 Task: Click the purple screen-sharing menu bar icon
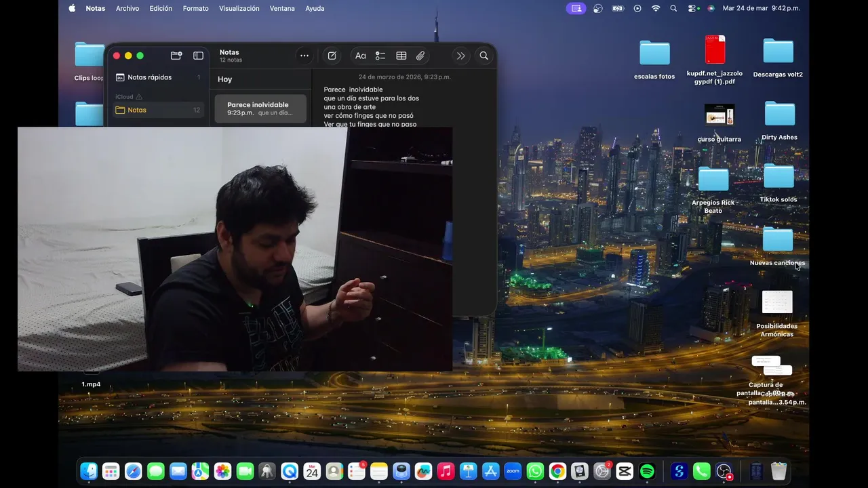point(576,8)
